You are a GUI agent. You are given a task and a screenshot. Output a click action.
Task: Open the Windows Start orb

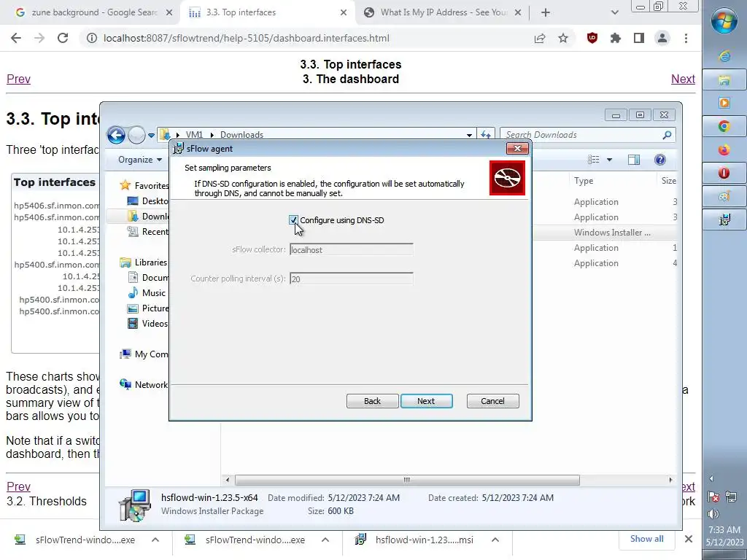[x=724, y=21]
